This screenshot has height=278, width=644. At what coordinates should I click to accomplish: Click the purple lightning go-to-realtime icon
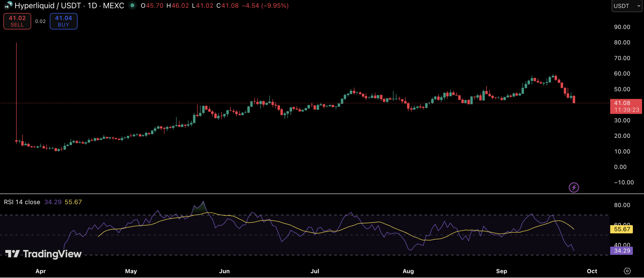coord(574,188)
